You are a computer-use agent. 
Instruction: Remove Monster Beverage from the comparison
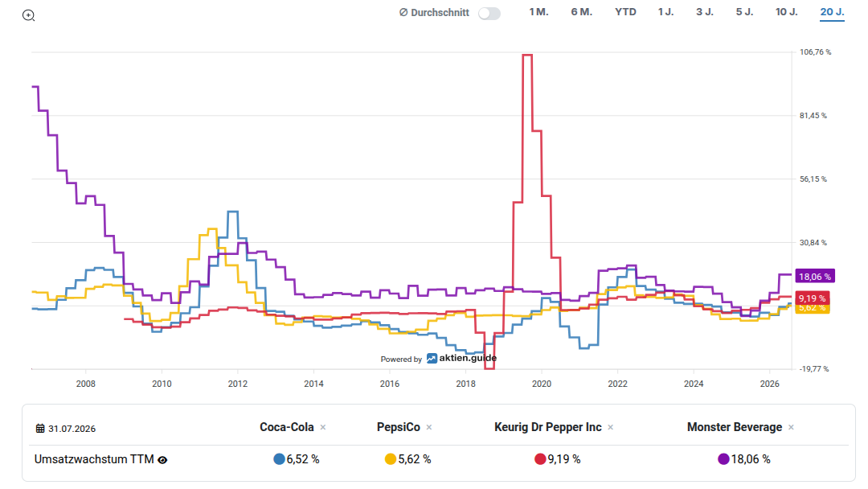click(791, 428)
